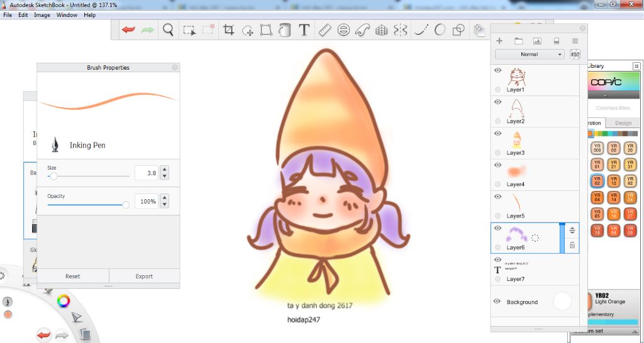Open the Draw Style shapes tool

click(x=458, y=30)
